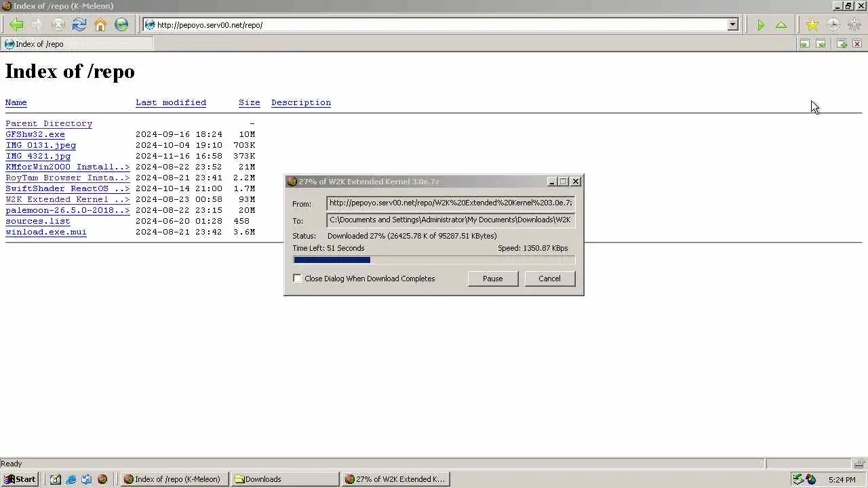
Task: Go to the Home page icon
Action: pyautogui.click(x=100, y=25)
